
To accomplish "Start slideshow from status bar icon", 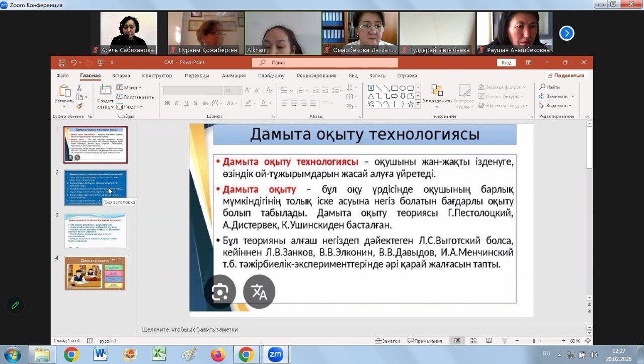I will [x=505, y=341].
